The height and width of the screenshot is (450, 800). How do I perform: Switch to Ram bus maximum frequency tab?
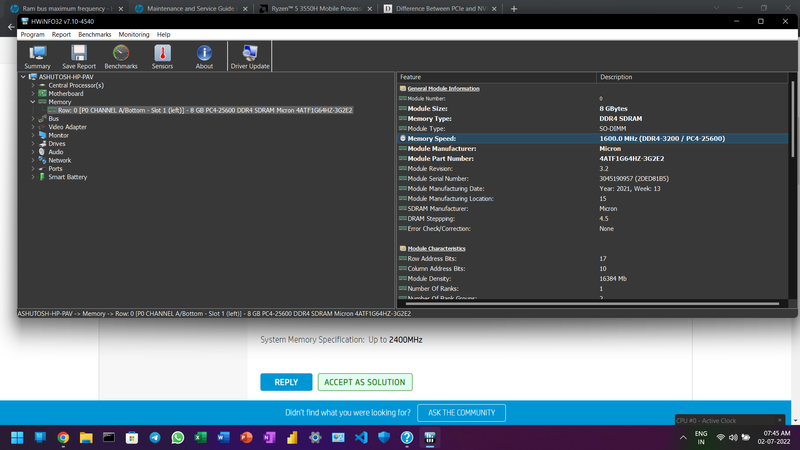pyautogui.click(x=66, y=9)
